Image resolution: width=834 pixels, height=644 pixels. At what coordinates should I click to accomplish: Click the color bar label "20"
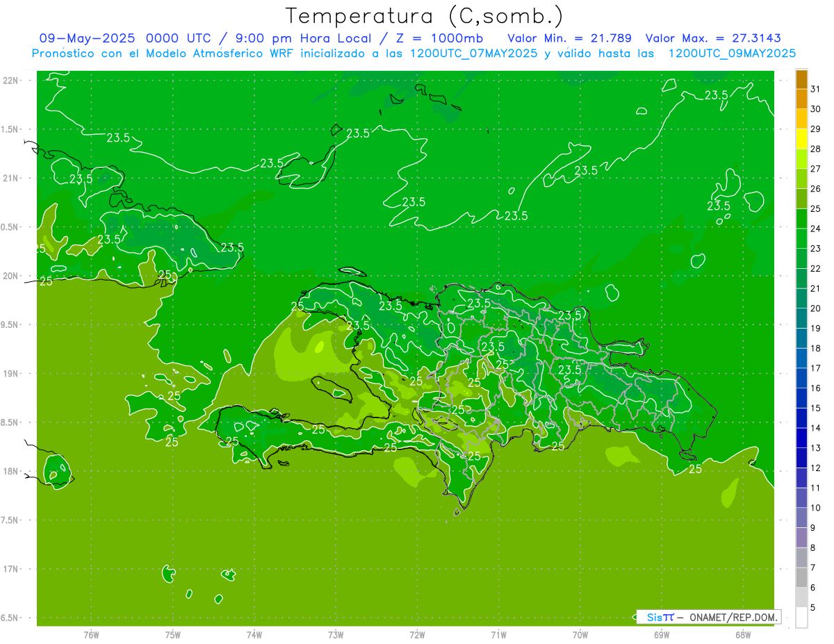(x=816, y=308)
